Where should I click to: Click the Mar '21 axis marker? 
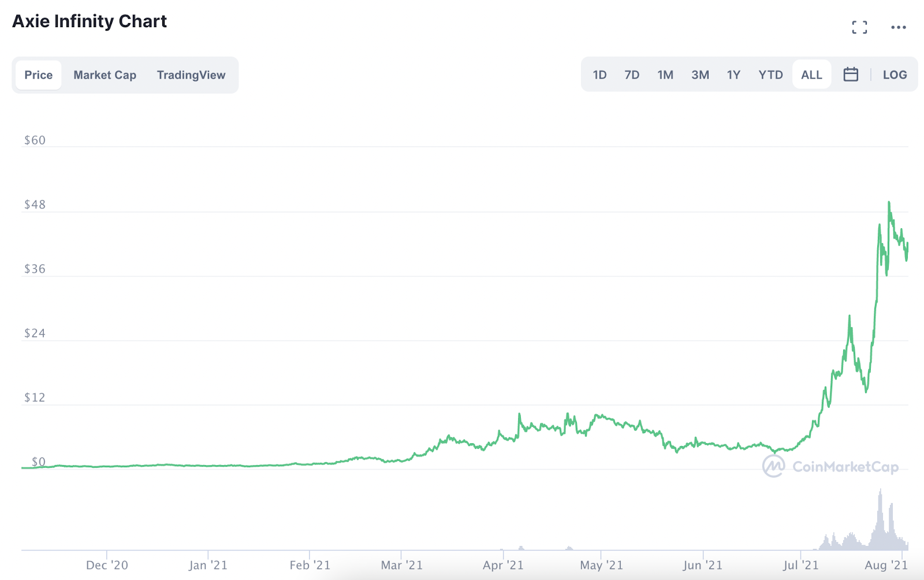[401, 565]
